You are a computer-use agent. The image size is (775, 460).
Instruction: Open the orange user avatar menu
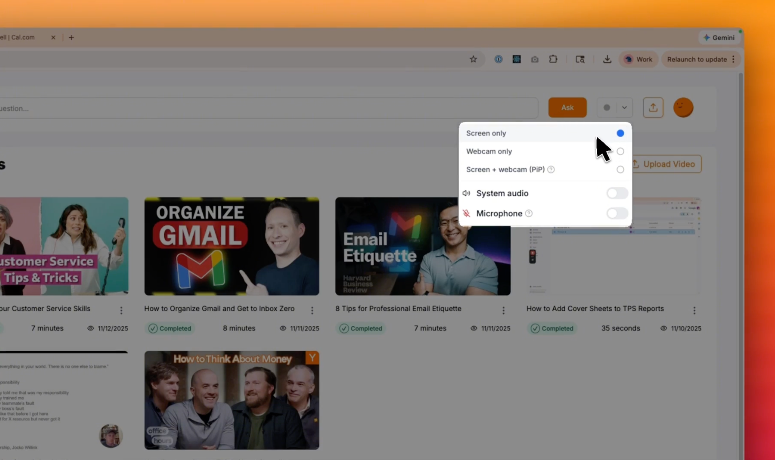click(x=683, y=107)
